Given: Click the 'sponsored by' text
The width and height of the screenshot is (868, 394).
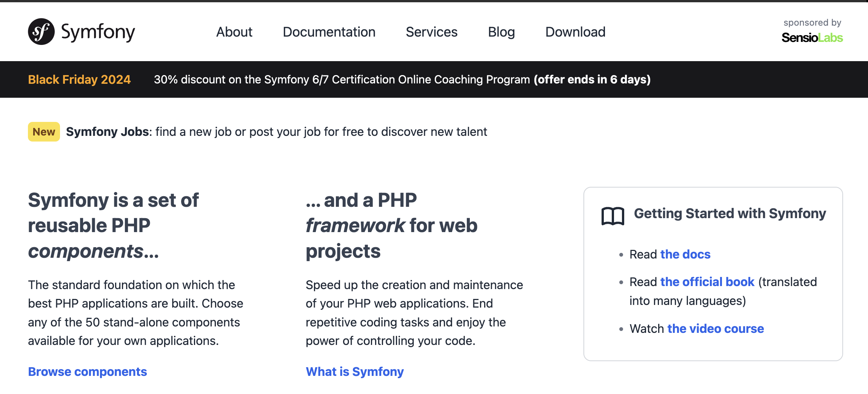Looking at the screenshot, I should click(813, 23).
